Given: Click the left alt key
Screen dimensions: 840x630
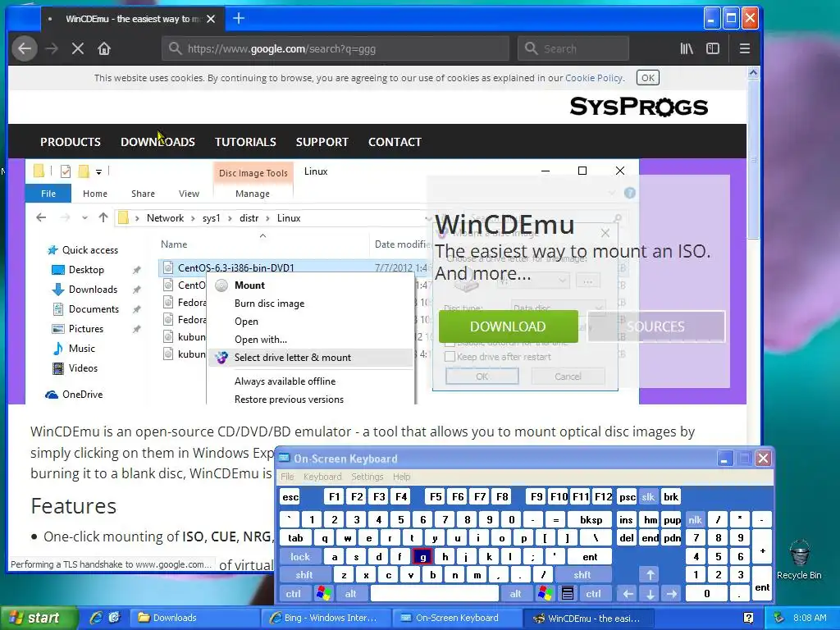Looking at the screenshot, I should pos(351,594).
